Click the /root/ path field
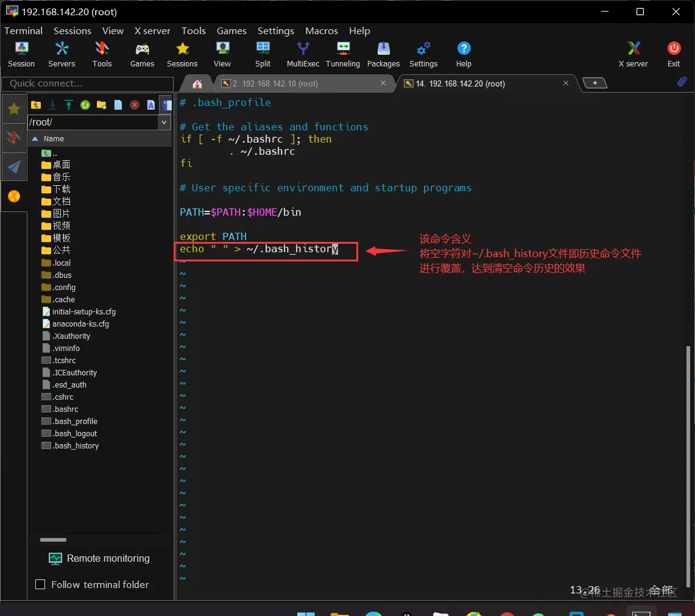Screen dimensions: 695x616 [x=93, y=122]
